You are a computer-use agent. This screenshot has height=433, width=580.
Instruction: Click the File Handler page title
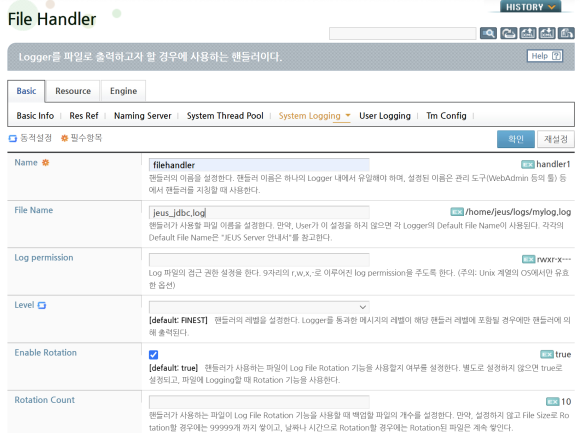point(52,19)
